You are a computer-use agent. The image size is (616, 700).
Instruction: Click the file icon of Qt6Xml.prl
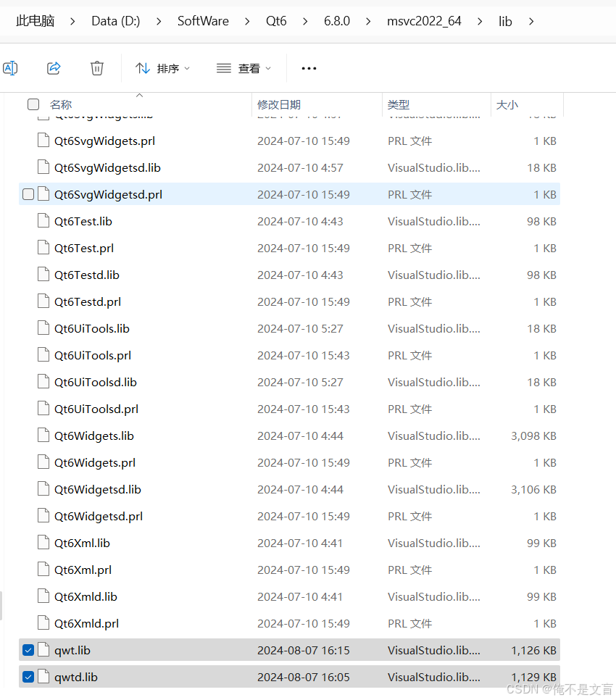pyautogui.click(x=43, y=569)
